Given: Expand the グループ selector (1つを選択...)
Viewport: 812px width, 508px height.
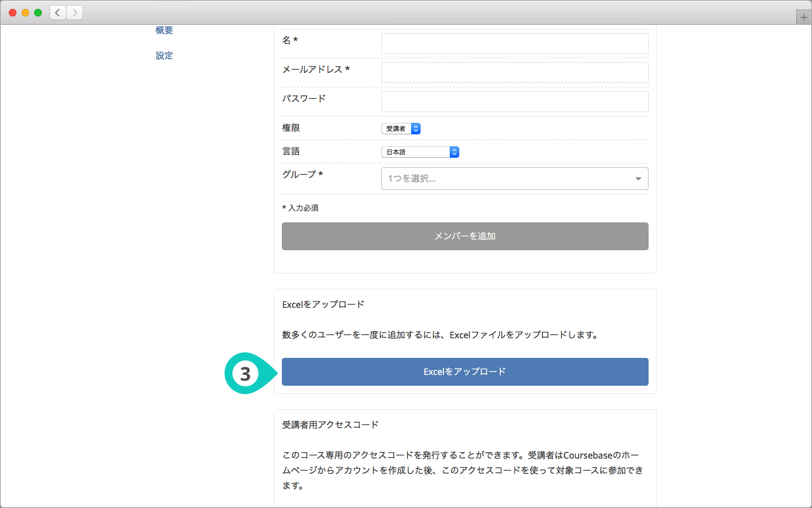Looking at the screenshot, I should point(514,179).
